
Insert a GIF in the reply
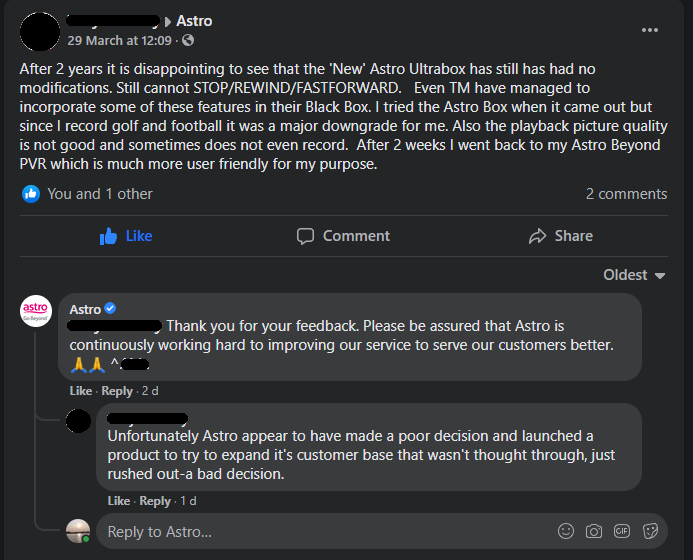[622, 531]
